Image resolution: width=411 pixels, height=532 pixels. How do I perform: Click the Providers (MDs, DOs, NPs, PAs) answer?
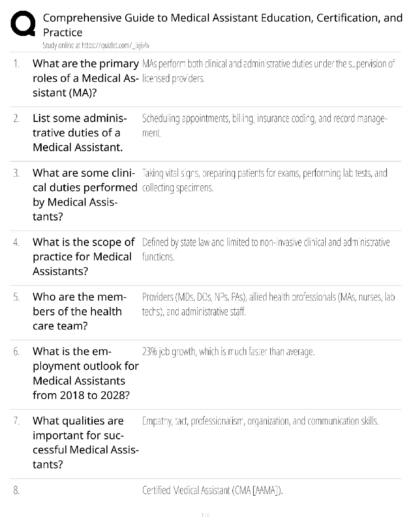click(268, 304)
